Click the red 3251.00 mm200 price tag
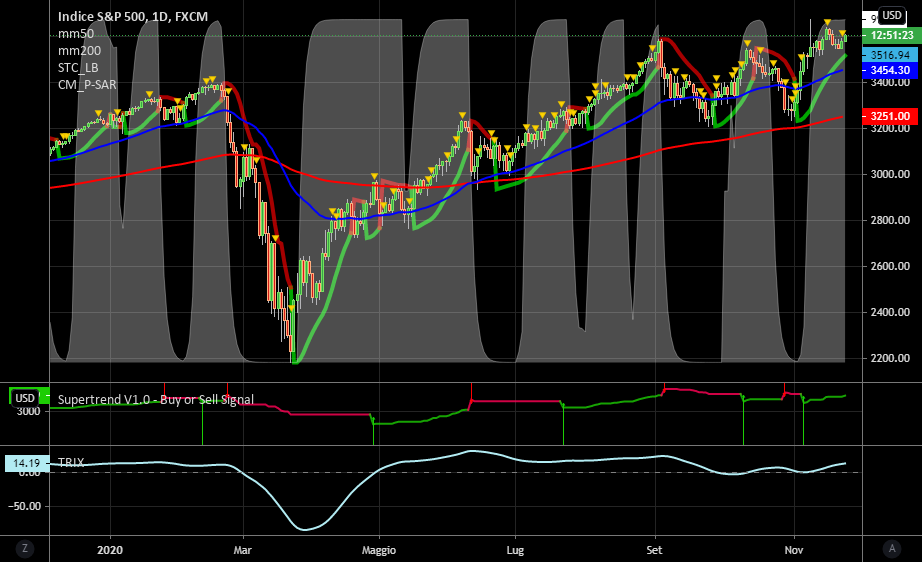922x562 pixels. (890, 116)
